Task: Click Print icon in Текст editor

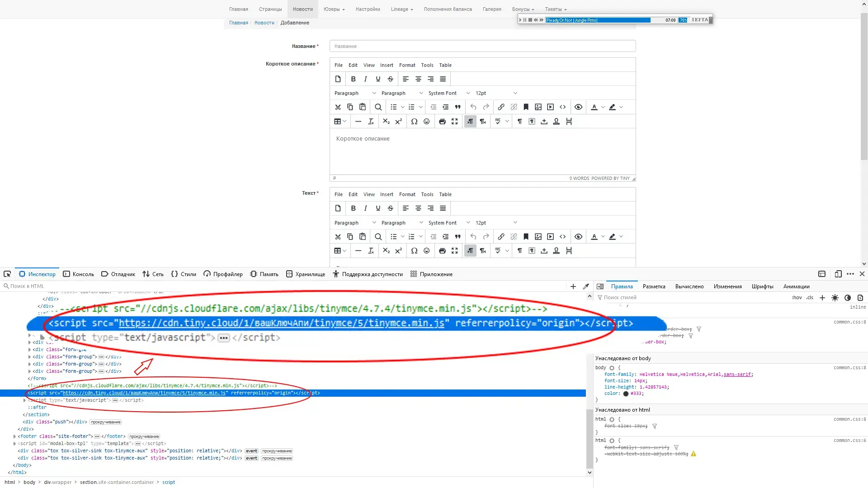Action: pyautogui.click(x=442, y=251)
